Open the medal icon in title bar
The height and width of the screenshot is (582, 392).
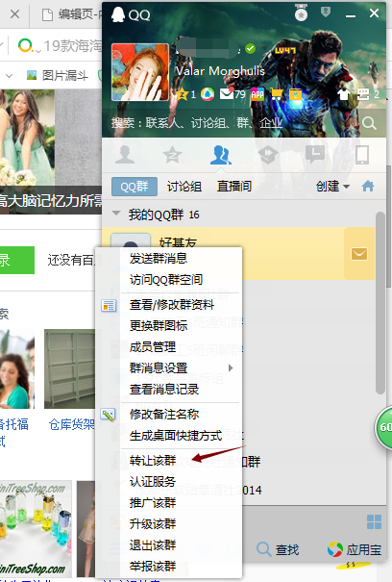[x=301, y=13]
